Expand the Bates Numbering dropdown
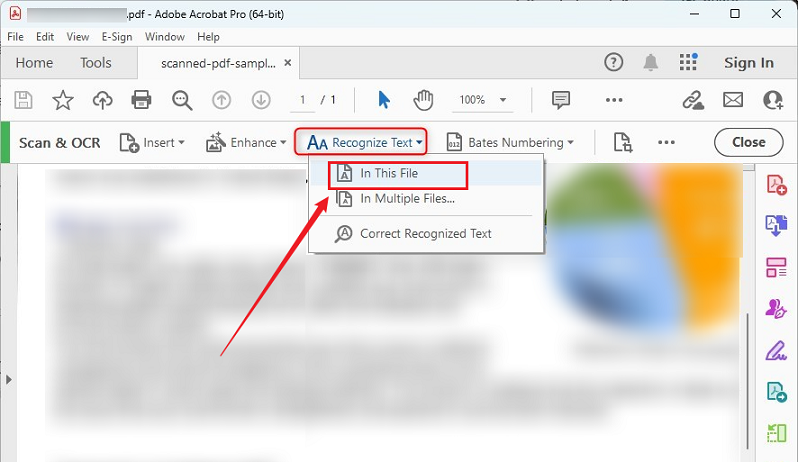798x462 pixels. point(510,142)
